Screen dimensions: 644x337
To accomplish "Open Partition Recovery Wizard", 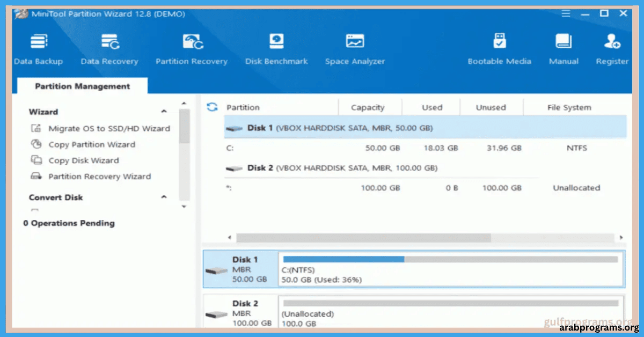I will click(100, 176).
